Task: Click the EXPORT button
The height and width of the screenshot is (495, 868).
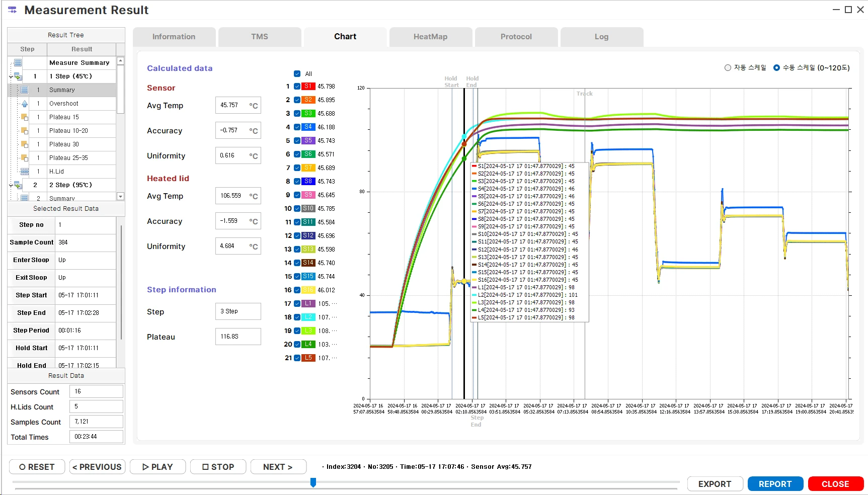Action: point(715,484)
